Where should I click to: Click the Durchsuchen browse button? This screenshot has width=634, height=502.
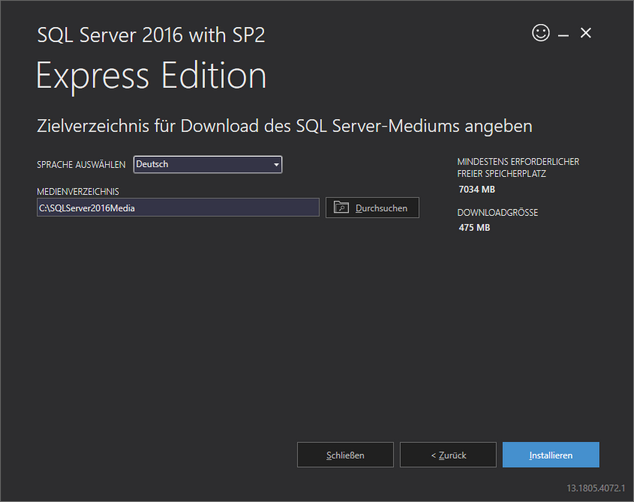pos(372,208)
